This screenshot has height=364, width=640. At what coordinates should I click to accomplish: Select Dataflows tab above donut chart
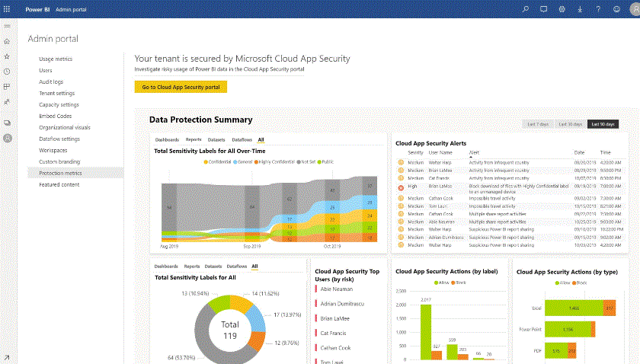pyautogui.click(x=237, y=266)
